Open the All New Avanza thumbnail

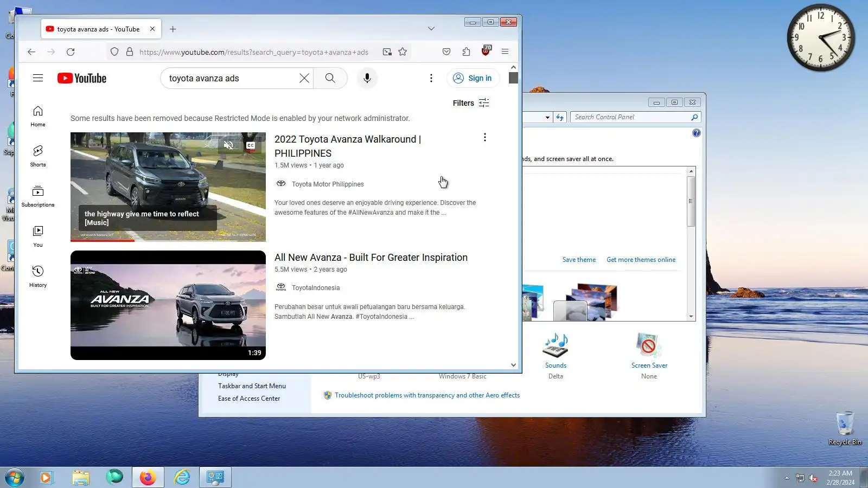168,305
